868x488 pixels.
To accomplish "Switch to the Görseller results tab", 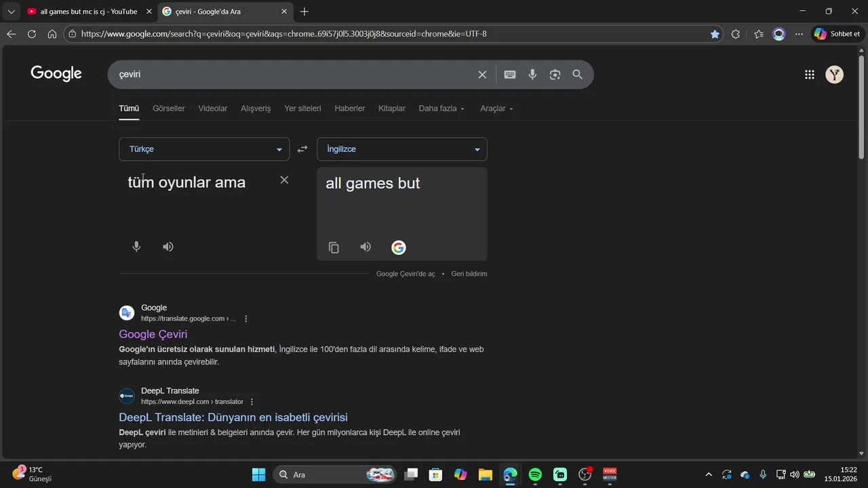I will (169, 108).
